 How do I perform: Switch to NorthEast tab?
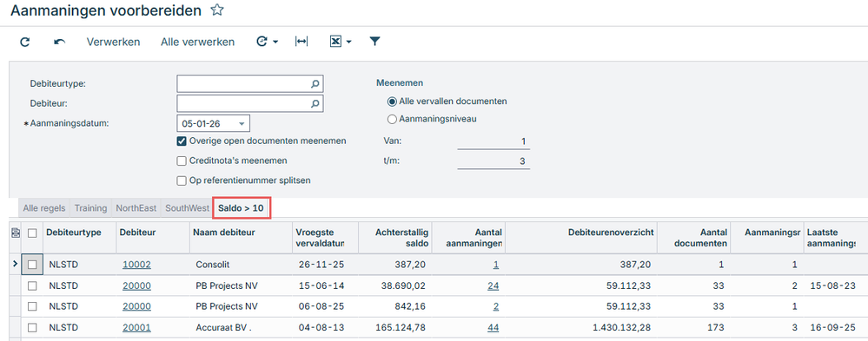[136, 208]
